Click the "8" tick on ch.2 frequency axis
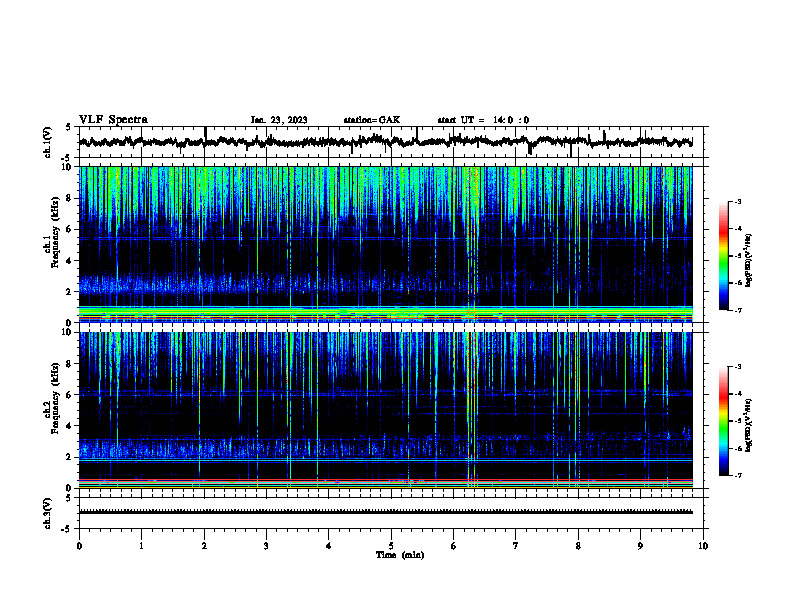The image size is (792, 612). tap(70, 364)
